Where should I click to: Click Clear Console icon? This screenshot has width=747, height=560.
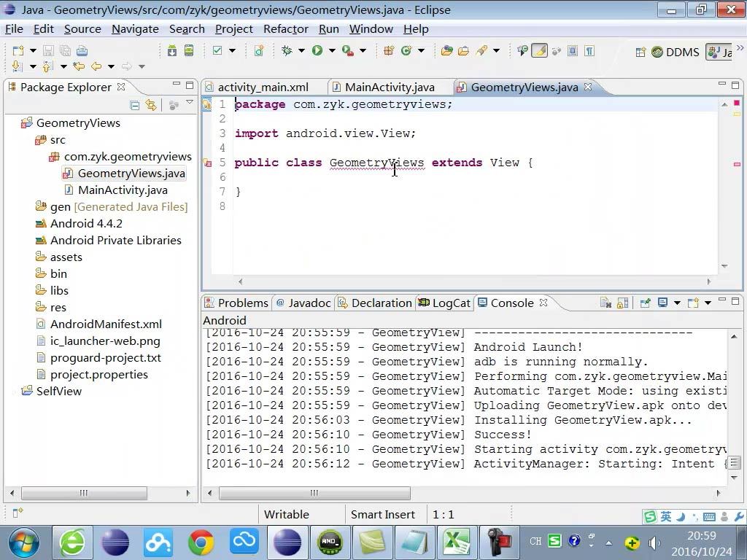pos(605,303)
